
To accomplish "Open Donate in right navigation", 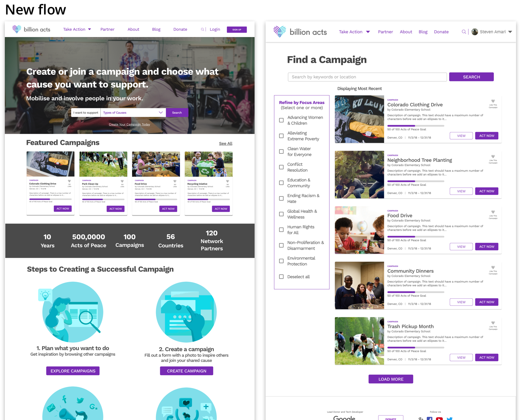I will point(441,32).
